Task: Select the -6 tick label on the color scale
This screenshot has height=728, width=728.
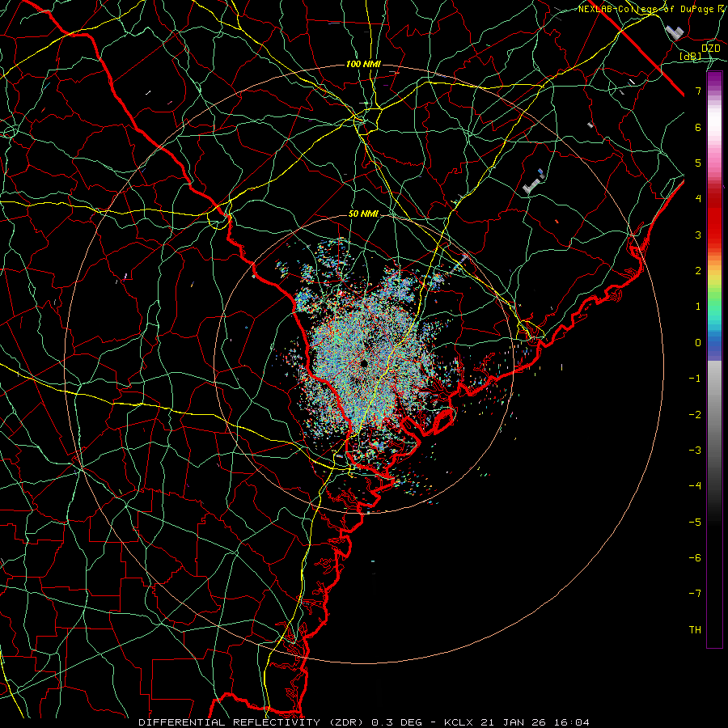Action: coord(695,558)
